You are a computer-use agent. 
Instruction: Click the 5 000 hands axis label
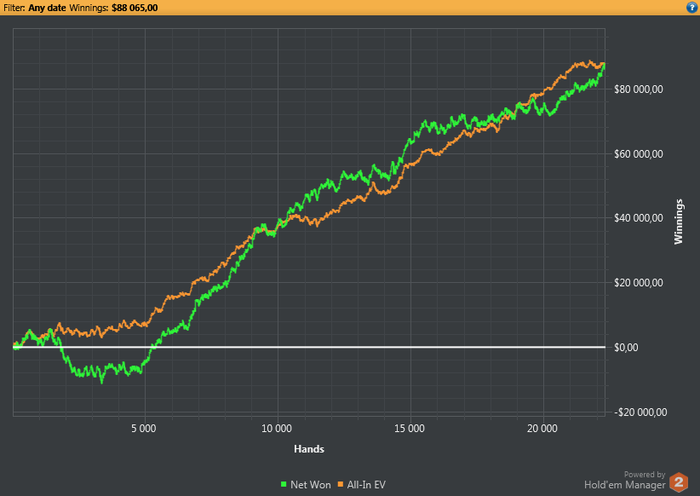144,429
